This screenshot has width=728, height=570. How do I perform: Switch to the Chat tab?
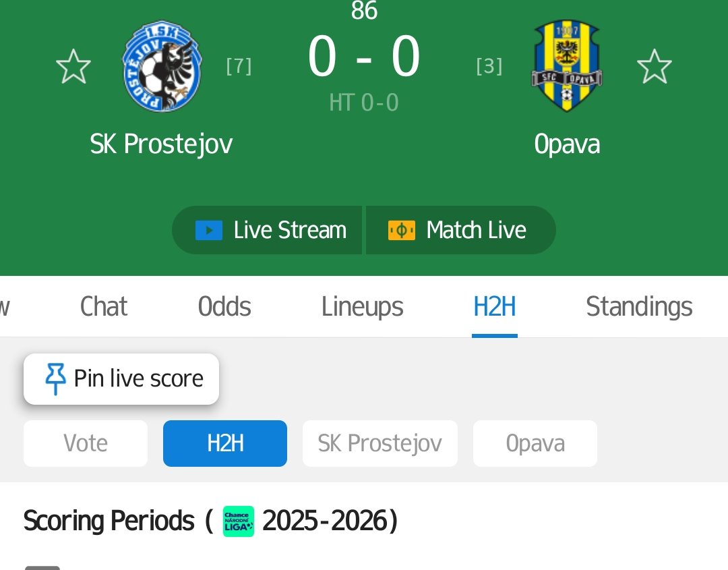[104, 307]
